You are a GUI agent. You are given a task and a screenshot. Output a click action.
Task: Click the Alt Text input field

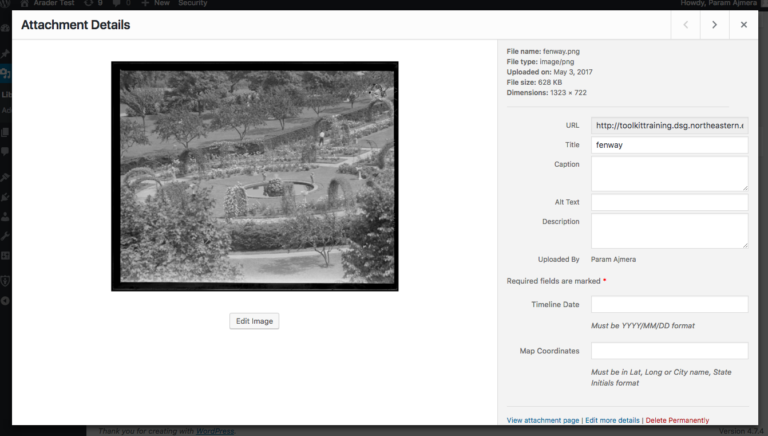pyautogui.click(x=669, y=203)
